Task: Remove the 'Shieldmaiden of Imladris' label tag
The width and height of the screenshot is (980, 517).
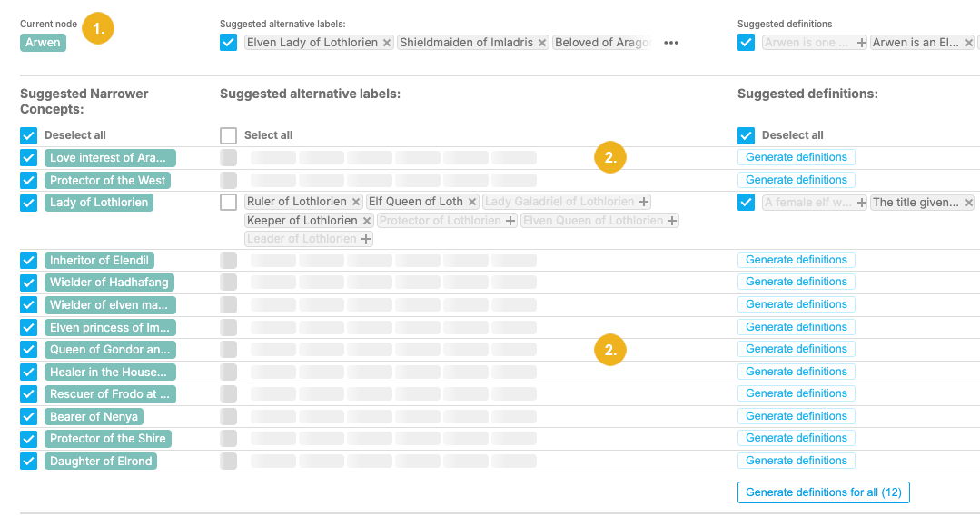Action: click(542, 43)
